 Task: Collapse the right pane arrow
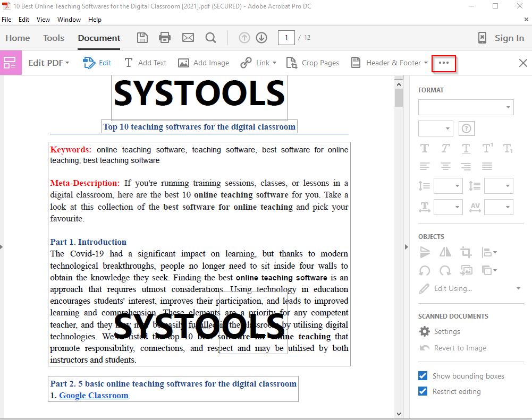(407, 247)
